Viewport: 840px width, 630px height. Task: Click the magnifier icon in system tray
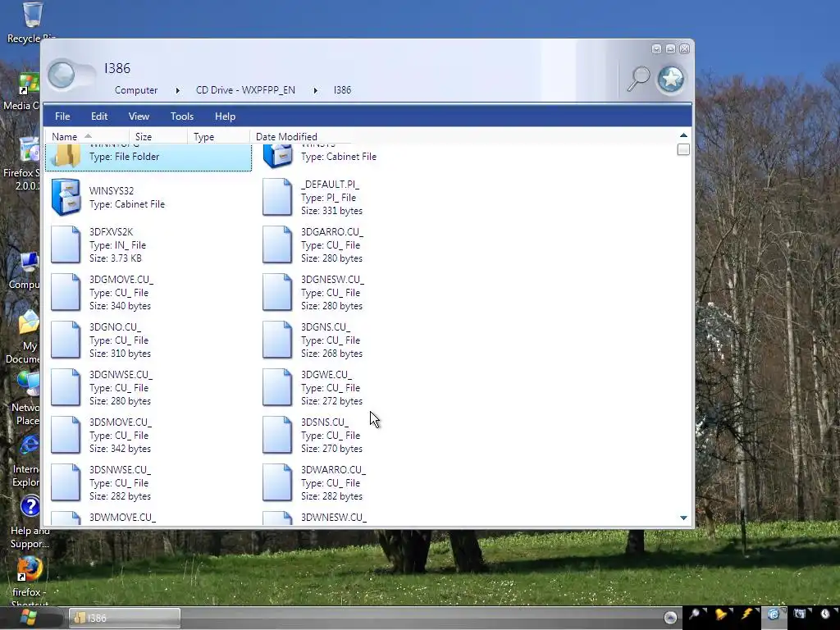tap(695, 614)
